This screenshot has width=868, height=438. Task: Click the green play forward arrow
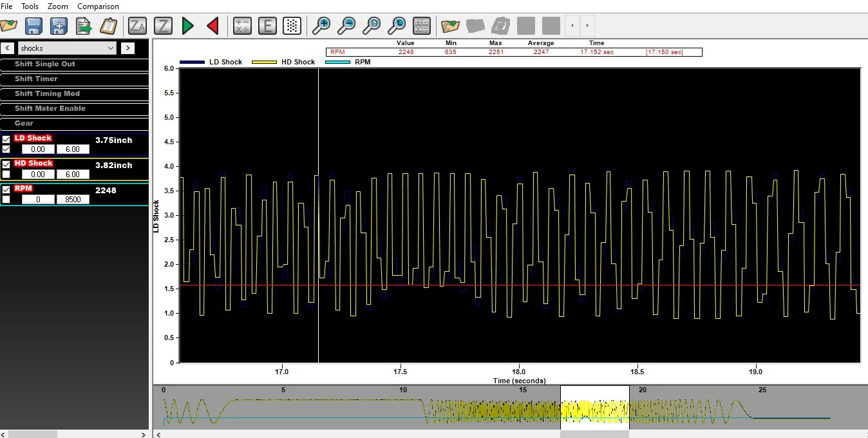click(188, 26)
